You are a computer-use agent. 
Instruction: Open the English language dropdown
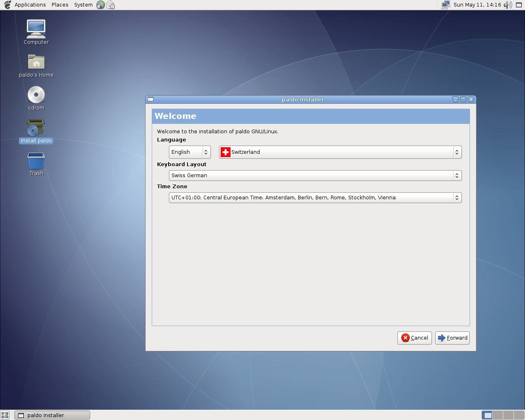[190, 152]
